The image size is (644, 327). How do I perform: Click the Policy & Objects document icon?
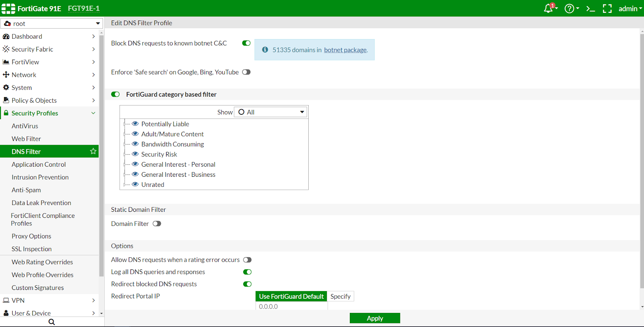tap(6, 100)
